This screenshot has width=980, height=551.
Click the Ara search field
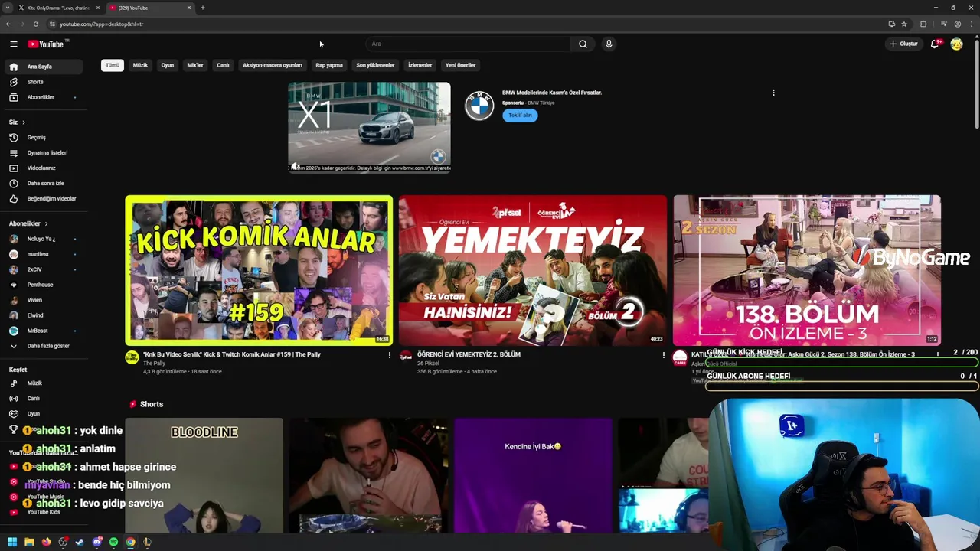click(468, 44)
